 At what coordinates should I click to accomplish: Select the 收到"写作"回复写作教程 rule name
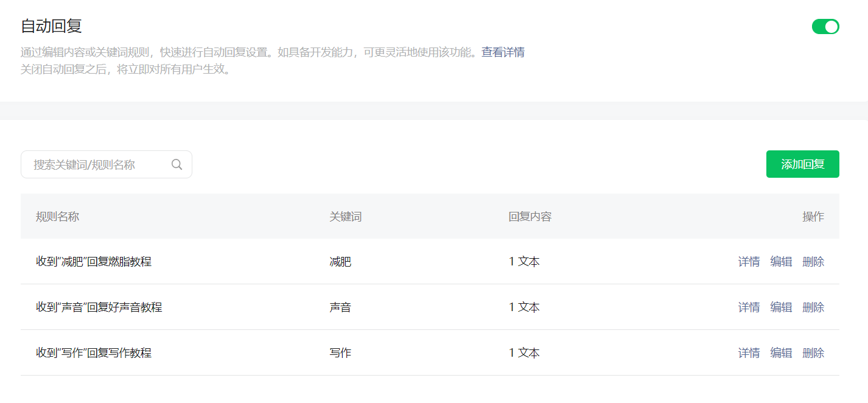click(x=94, y=353)
